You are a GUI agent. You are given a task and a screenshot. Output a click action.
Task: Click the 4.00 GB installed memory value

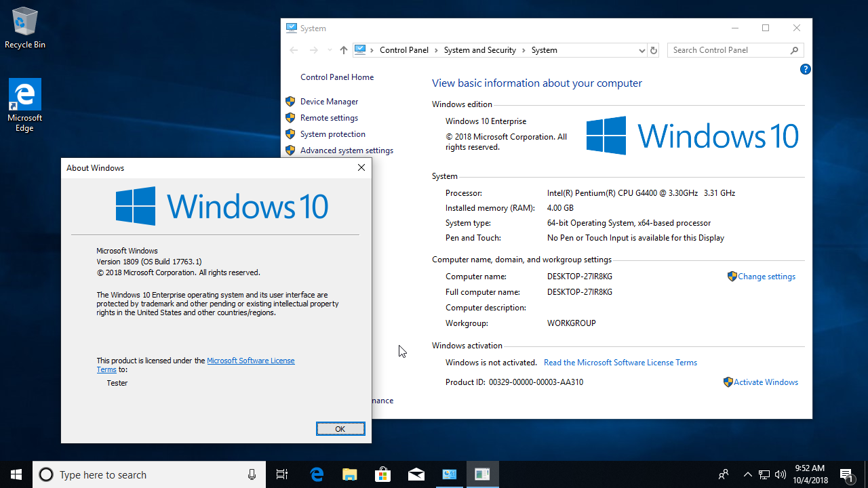click(560, 208)
